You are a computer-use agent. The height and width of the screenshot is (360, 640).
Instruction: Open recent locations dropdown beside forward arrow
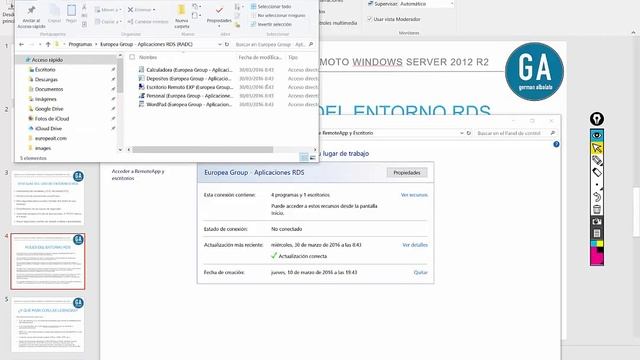(40, 44)
